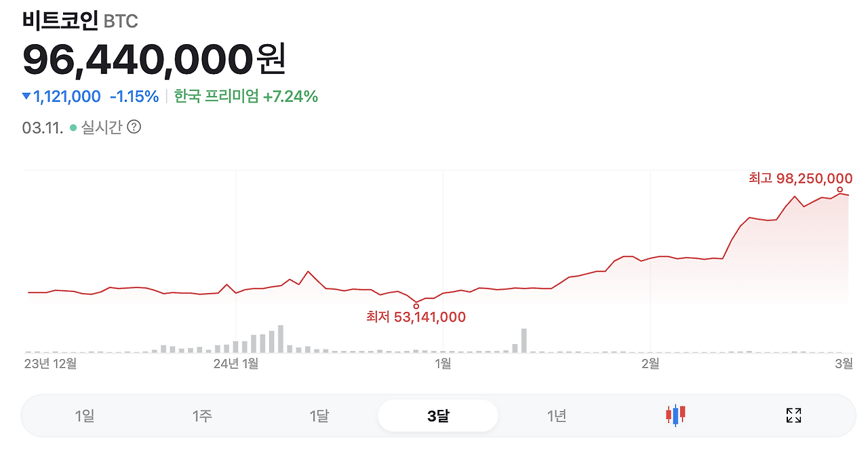Select the 1주 period option
This screenshot has width=868, height=450.
[x=203, y=415]
